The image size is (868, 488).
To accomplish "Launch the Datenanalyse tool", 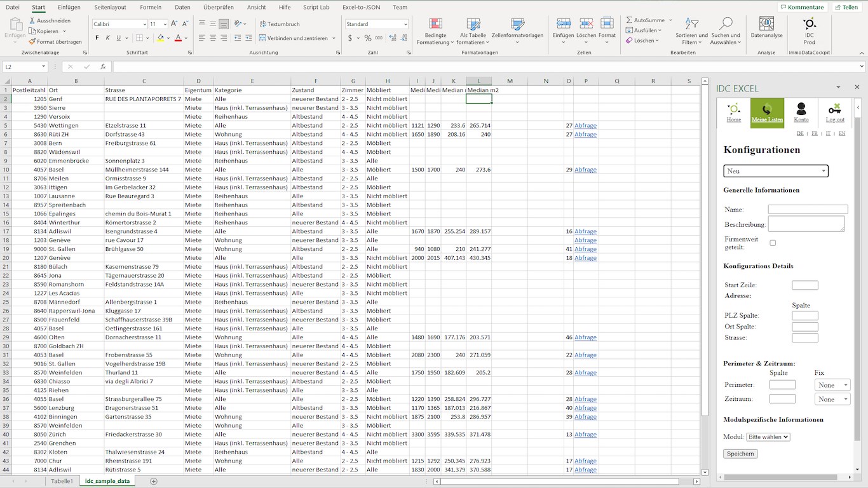I will pyautogui.click(x=766, y=28).
